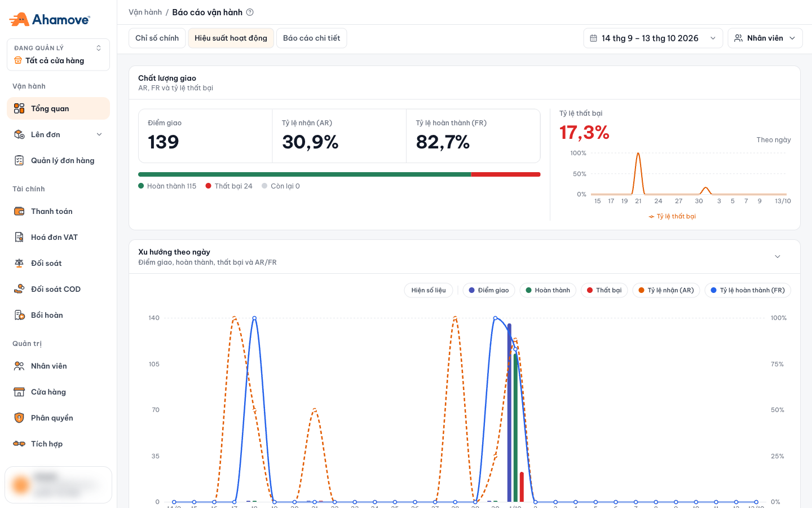Click the Thanh toán wallet icon

(x=19, y=211)
